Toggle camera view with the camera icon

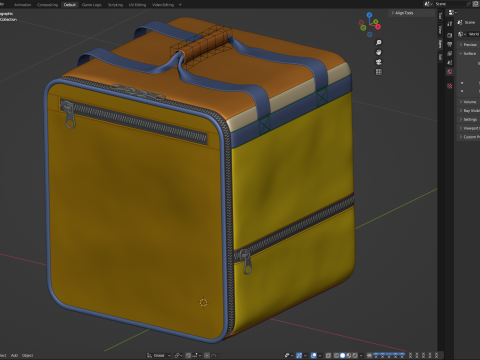pyautogui.click(x=379, y=62)
